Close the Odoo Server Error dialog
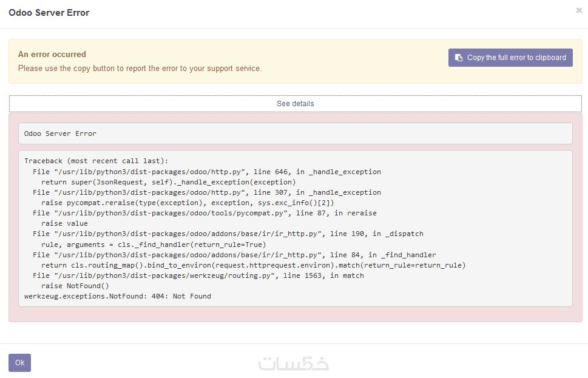This screenshot has height=378, width=588. [x=579, y=10]
